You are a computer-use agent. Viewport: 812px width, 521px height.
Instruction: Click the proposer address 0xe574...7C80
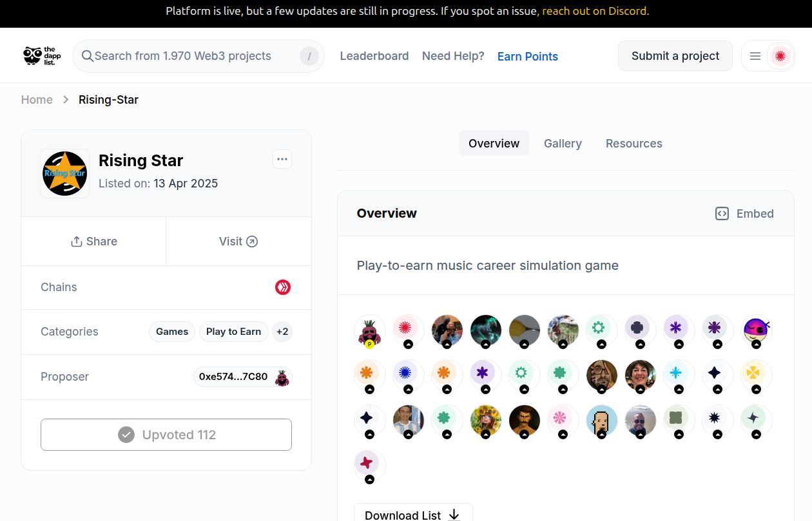pos(233,377)
